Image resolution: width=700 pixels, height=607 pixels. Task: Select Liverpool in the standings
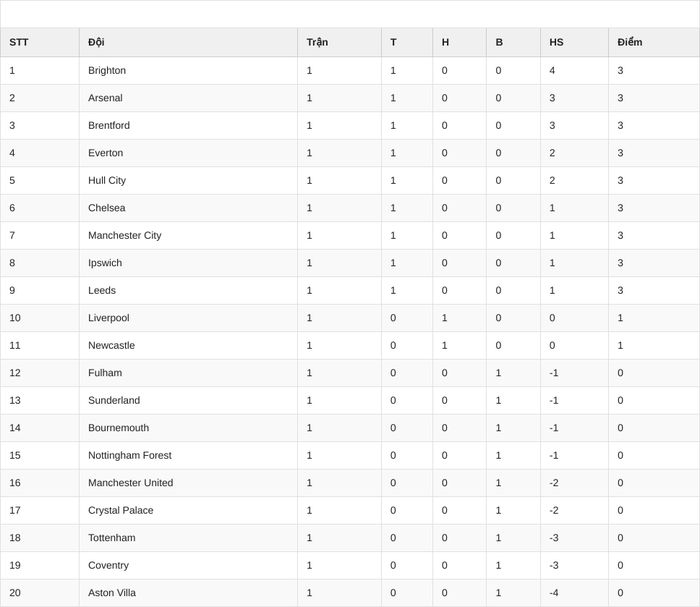(108, 318)
